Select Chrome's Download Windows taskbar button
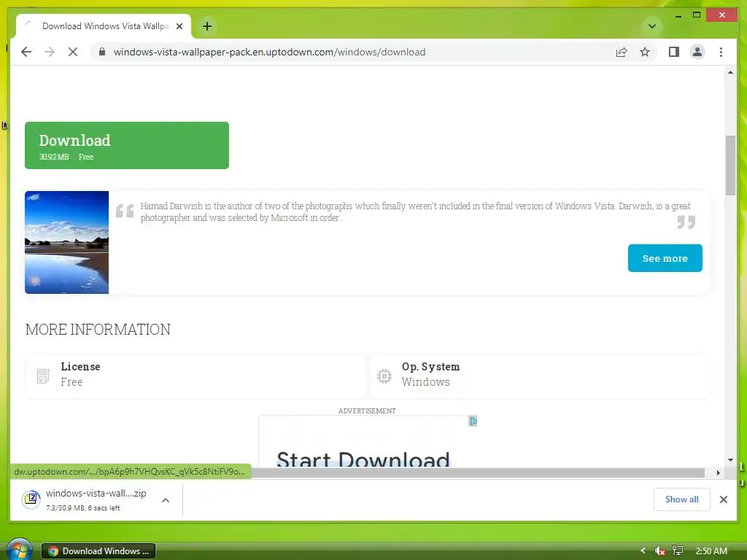This screenshot has height=560, width=747. click(98, 551)
